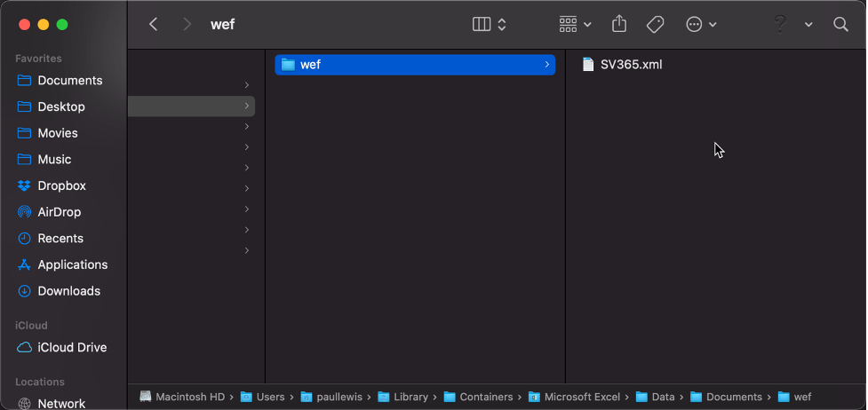The width and height of the screenshot is (868, 410).
Task: Select Dropbox in the sidebar
Action: tap(61, 185)
